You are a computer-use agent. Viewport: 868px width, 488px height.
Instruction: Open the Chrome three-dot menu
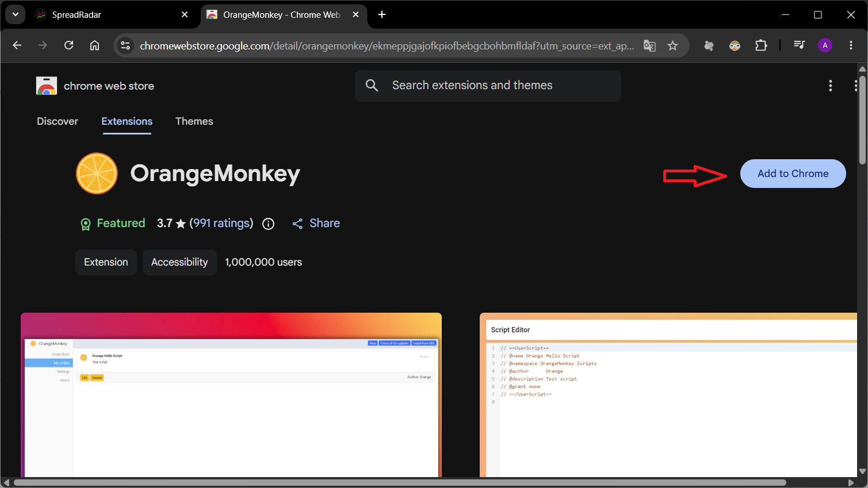coord(851,45)
